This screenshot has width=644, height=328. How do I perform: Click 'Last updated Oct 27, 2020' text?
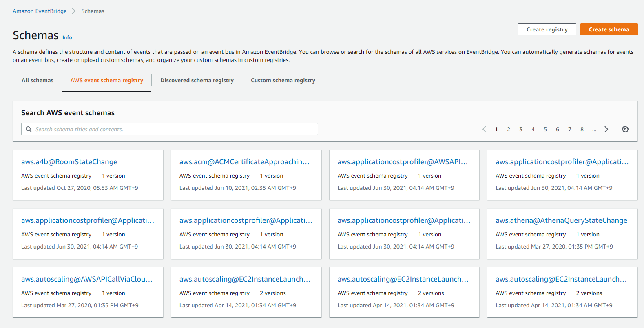coord(80,188)
